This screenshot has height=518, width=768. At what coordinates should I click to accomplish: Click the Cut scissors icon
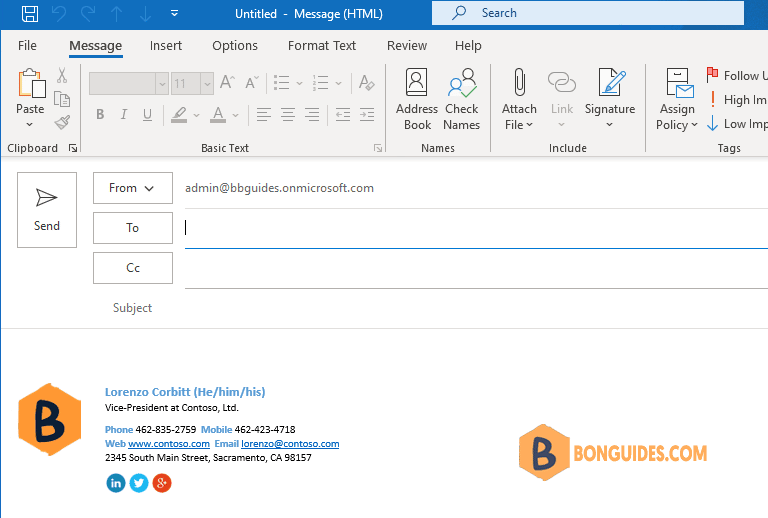(x=62, y=75)
